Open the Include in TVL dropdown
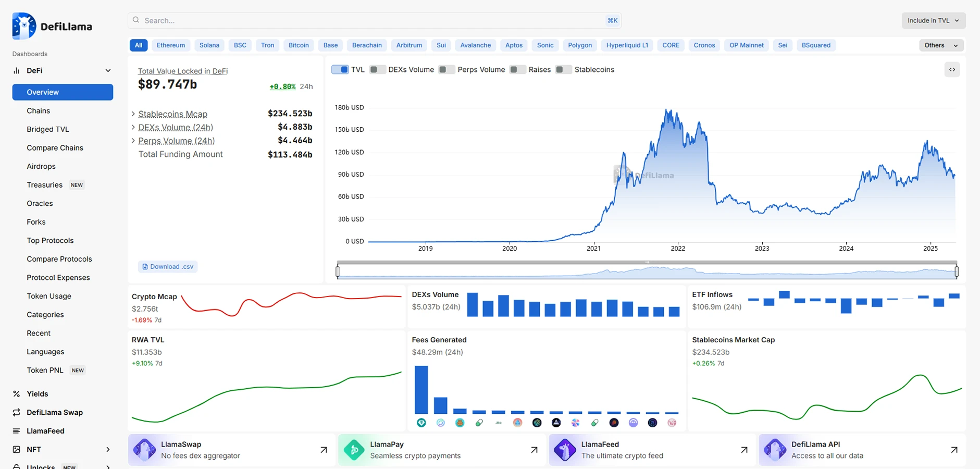This screenshot has height=469, width=980. tap(934, 20)
